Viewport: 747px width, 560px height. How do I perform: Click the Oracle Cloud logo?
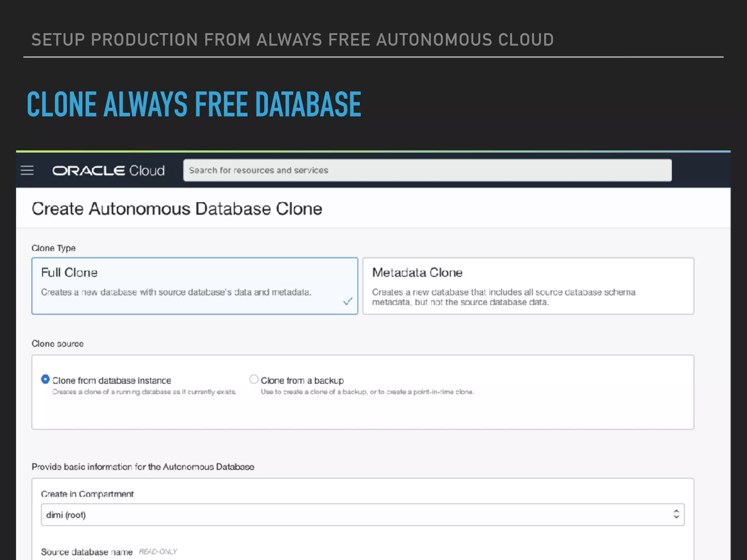coord(108,171)
